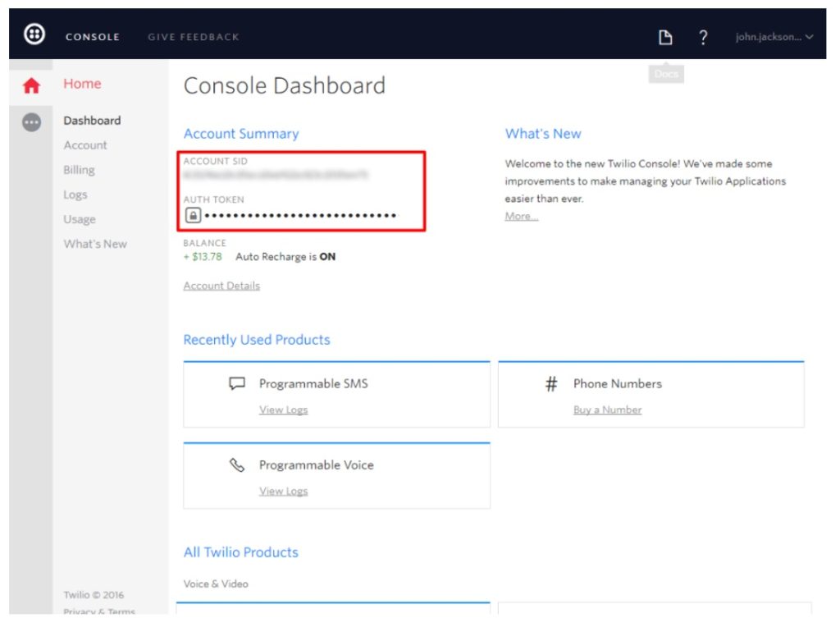Open Give Feedback in top bar
This screenshot has height=618, width=840.
click(x=194, y=37)
